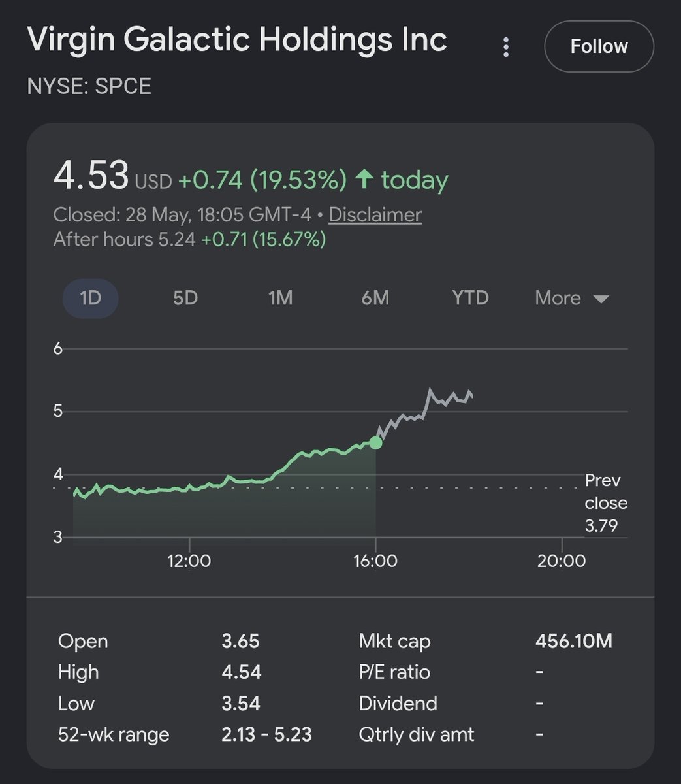681x784 pixels.
Task: Click the 52-wk range 2.13 - 5.23
Action: 266,734
